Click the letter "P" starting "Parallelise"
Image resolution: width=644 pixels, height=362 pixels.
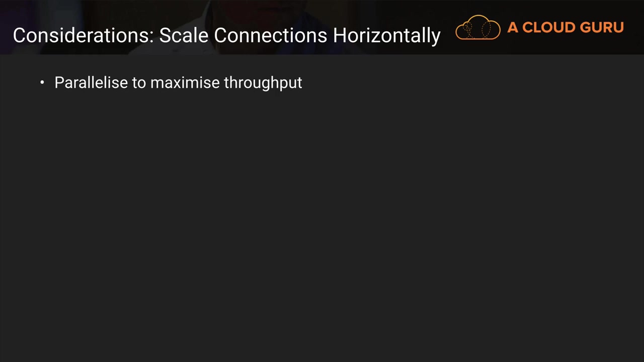click(x=59, y=82)
